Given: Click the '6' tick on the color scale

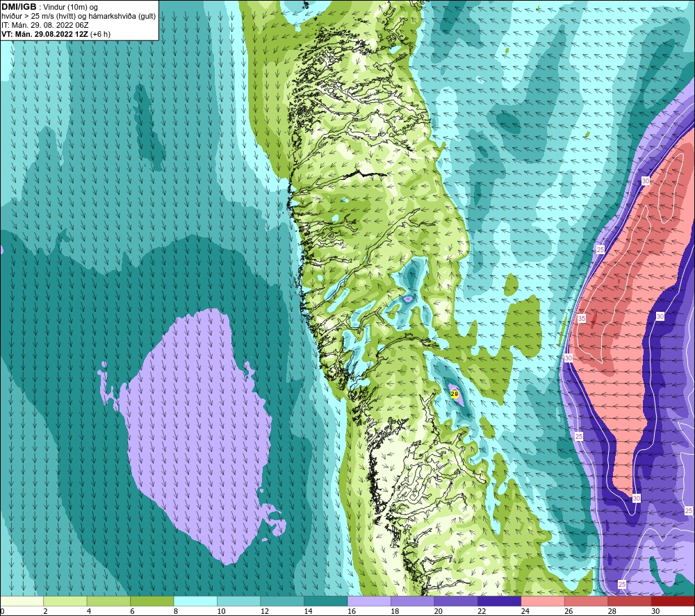Looking at the screenshot, I should (132, 611).
